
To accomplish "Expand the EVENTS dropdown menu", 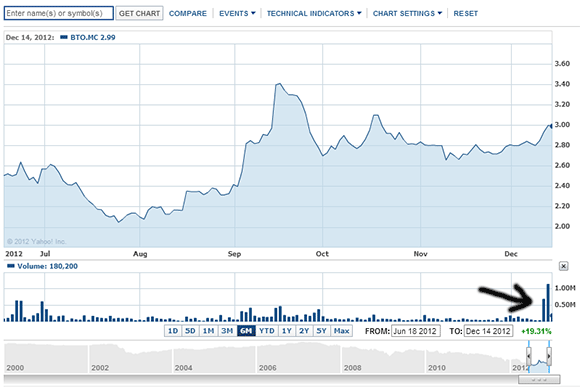I will point(237,13).
